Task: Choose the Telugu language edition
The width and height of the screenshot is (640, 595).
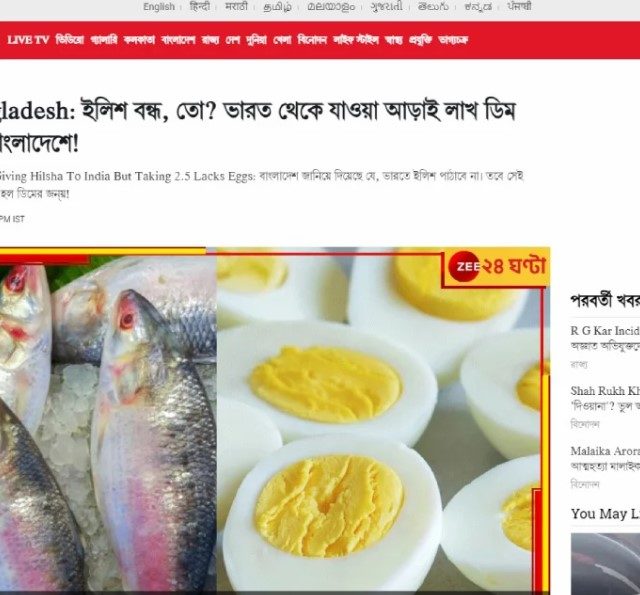Action: [x=433, y=7]
